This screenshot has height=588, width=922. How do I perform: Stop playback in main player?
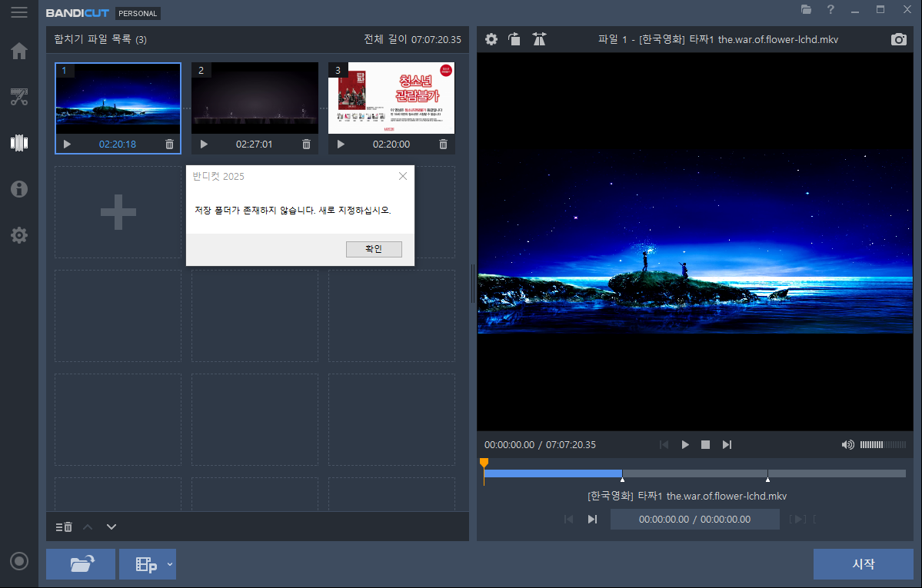[706, 444]
